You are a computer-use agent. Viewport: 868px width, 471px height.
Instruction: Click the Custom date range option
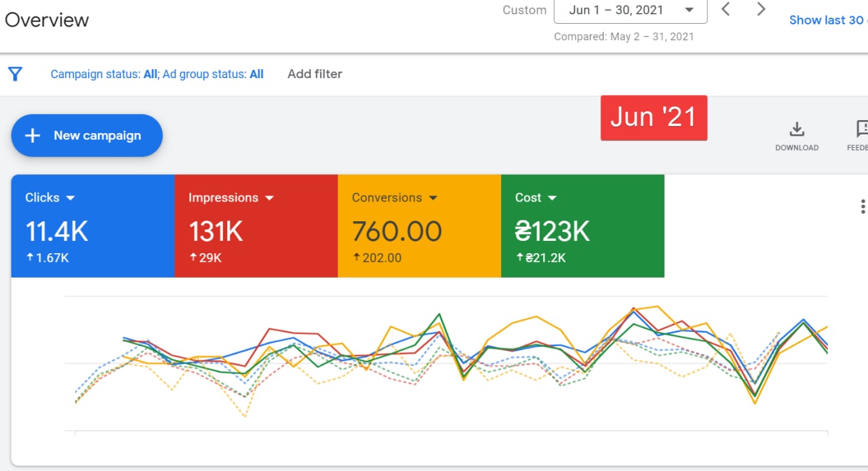524,10
